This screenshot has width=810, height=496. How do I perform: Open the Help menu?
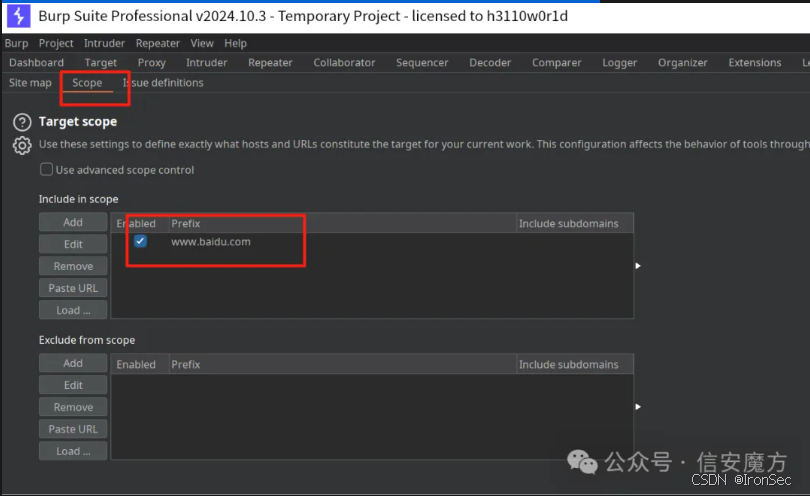click(236, 43)
